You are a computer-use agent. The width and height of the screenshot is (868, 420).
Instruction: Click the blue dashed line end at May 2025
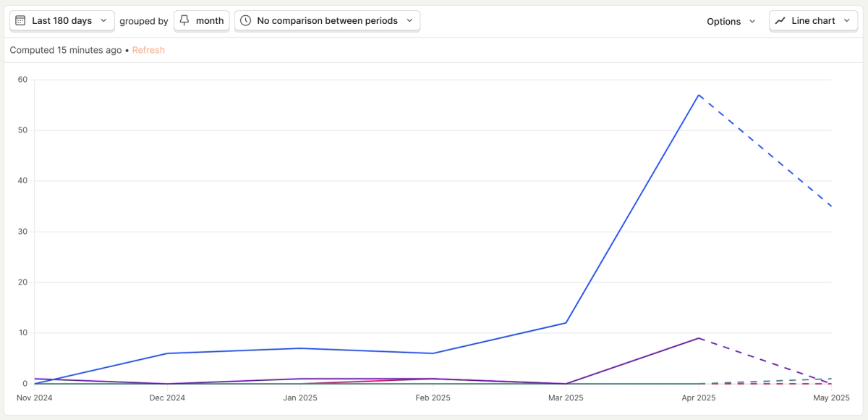tap(831, 206)
